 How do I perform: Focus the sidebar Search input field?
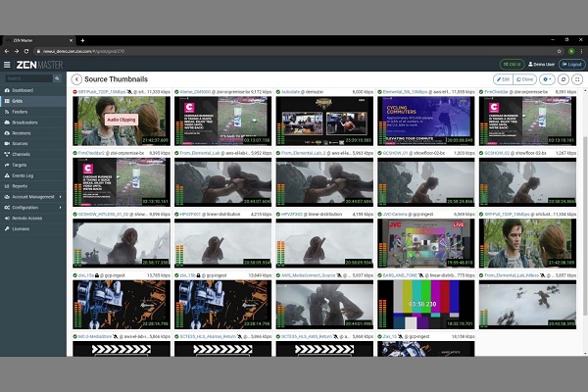pyautogui.click(x=28, y=78)
